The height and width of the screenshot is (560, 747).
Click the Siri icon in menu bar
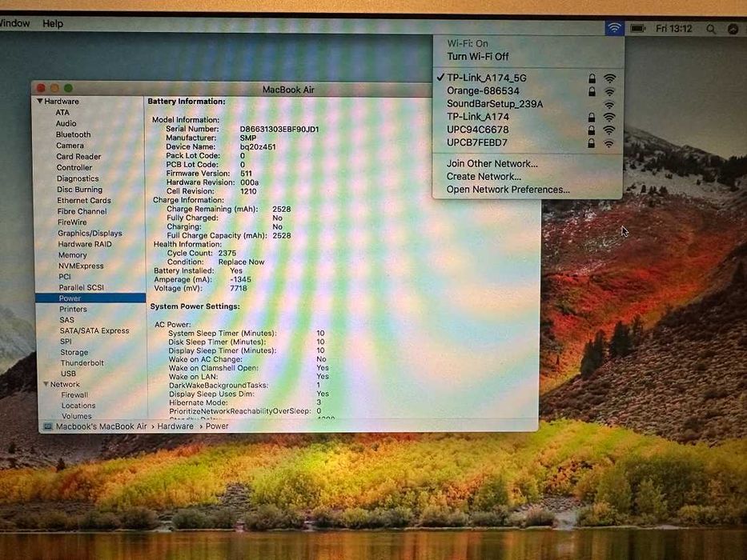(x=733, y=30)
